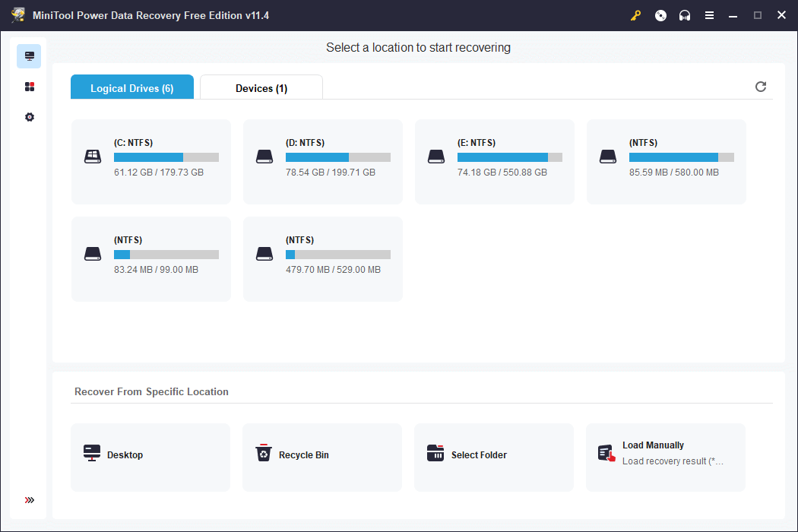Recover from Desktop location
The height and width of the screenshot is (532, 798).
pyautogui.click(x=150, y=457)
